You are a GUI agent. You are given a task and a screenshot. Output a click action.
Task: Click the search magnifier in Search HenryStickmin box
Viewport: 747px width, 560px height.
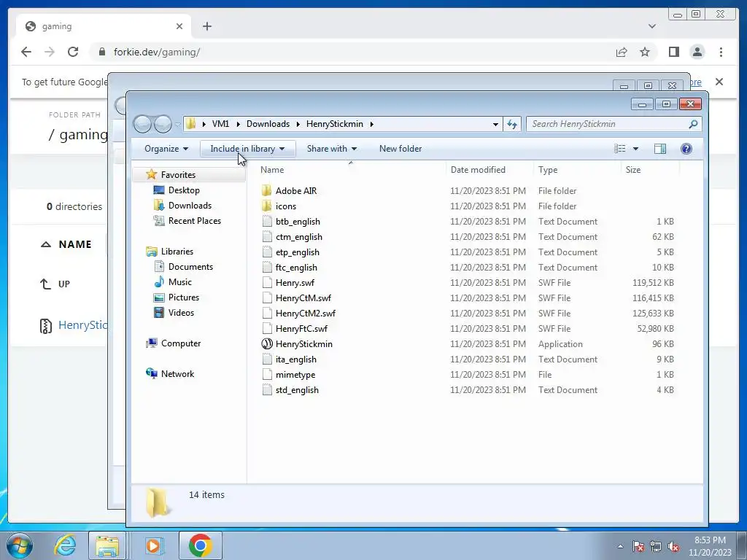(693, 124)
